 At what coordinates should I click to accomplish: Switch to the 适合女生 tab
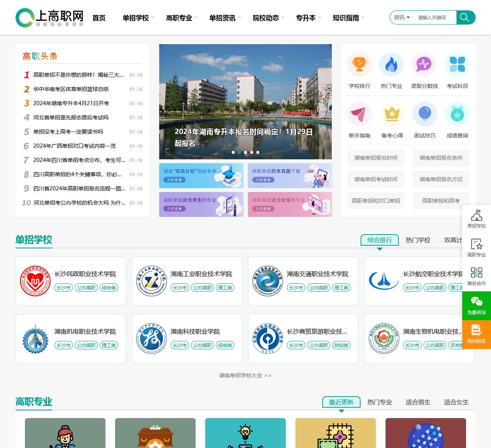456,402
